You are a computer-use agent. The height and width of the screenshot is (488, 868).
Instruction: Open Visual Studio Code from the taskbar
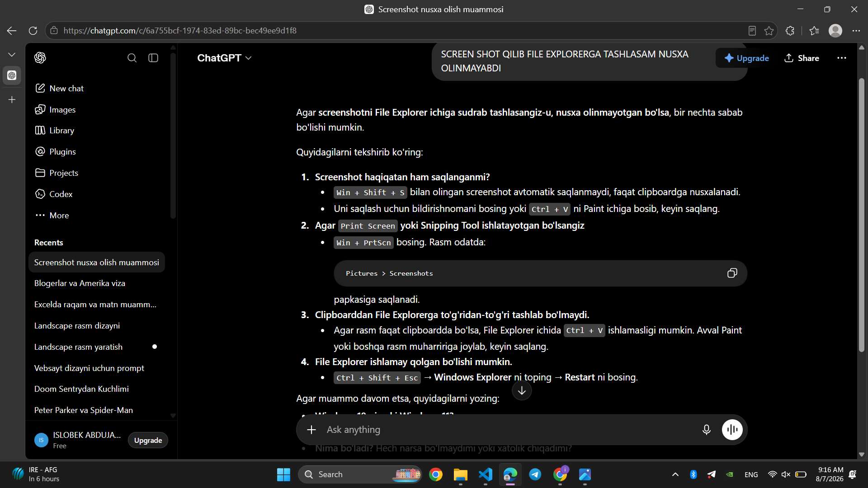tap(486, 474)
